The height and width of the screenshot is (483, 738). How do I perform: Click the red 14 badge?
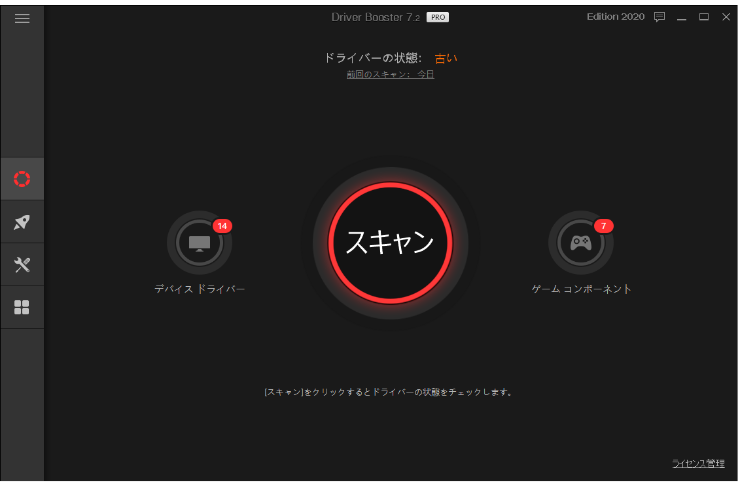coord(222,226)
